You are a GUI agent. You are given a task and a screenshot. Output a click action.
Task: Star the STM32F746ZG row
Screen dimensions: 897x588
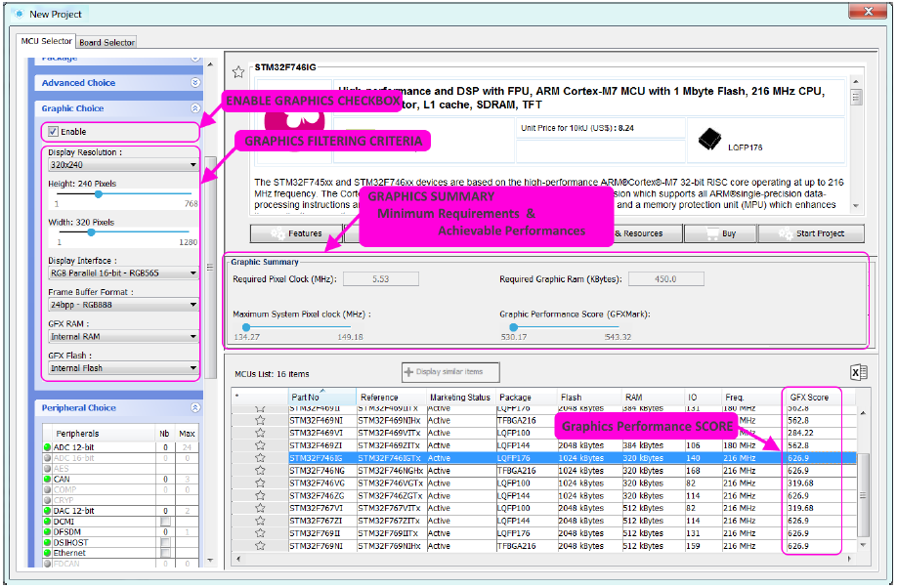[x=260, y=496]
